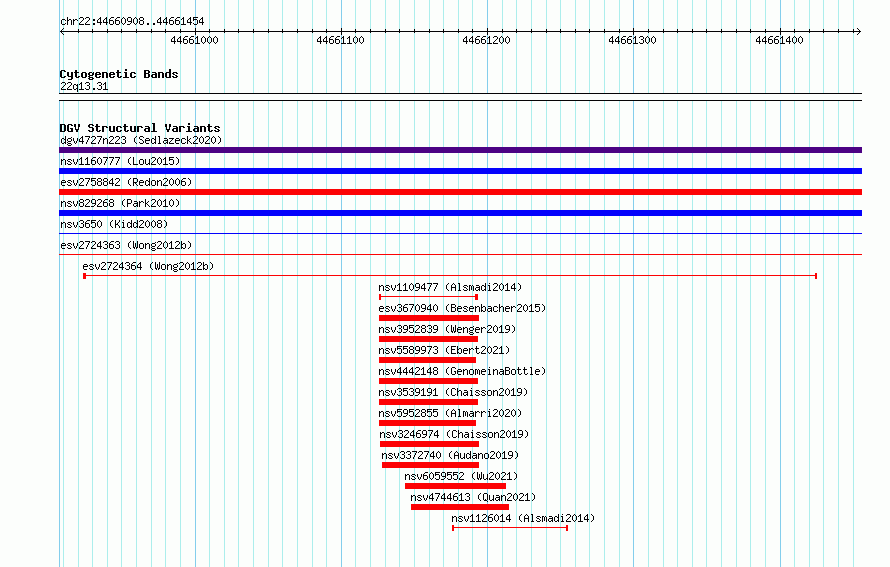Click ruler position 44661100

tap(340, 40)
